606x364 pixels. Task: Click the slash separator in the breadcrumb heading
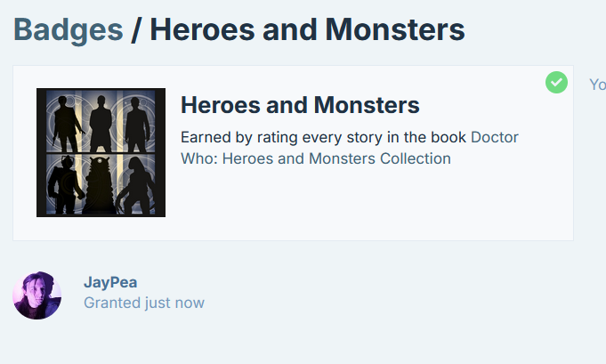[136, 29]
